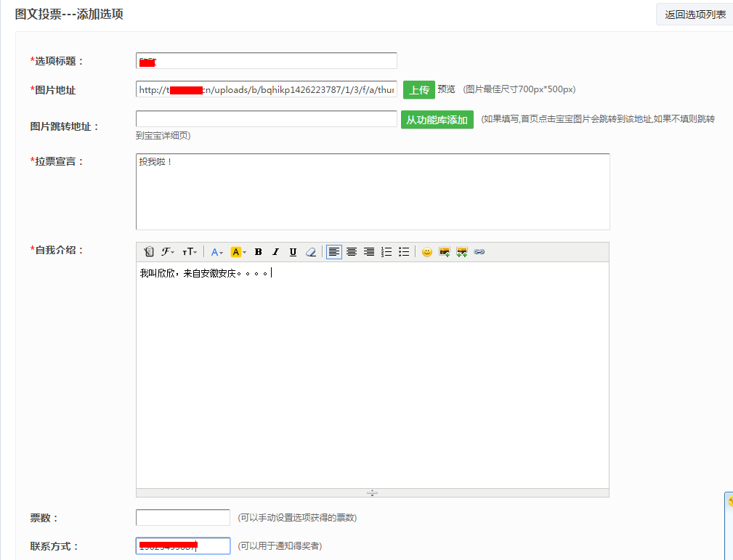Click the insert multiple images icon
This screenshot has width=733, height=560.
point(461,252)
